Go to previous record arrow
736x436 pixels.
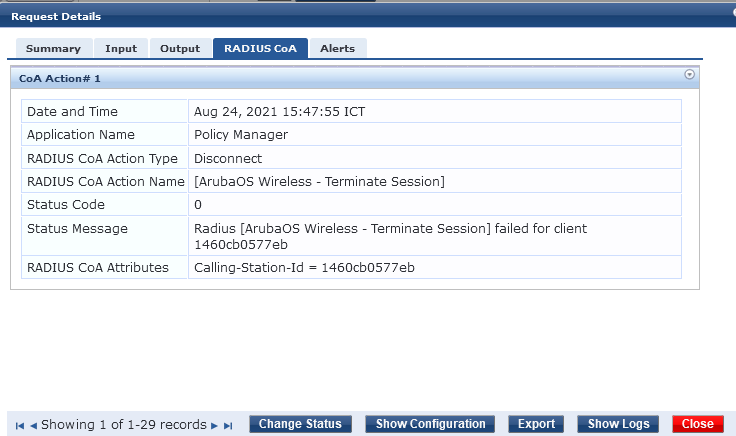[33, 426]
